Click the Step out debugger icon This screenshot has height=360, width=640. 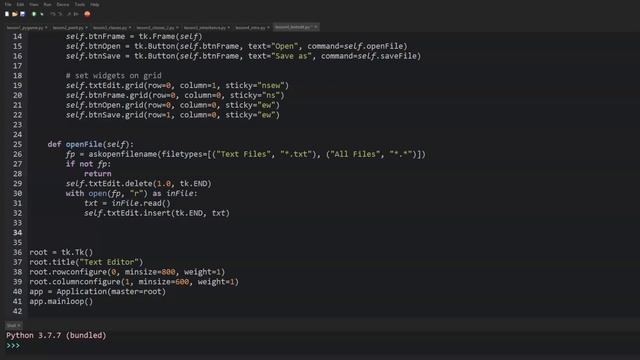point(69,14)
